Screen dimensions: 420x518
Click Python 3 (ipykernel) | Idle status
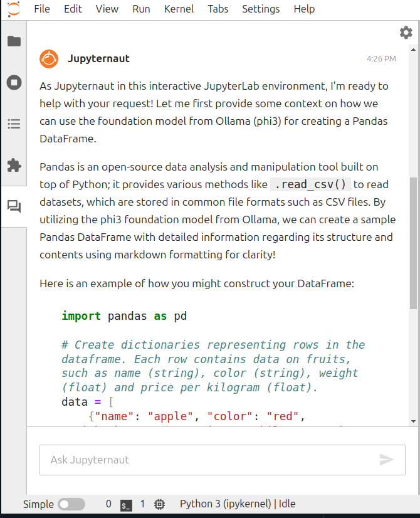238,504
